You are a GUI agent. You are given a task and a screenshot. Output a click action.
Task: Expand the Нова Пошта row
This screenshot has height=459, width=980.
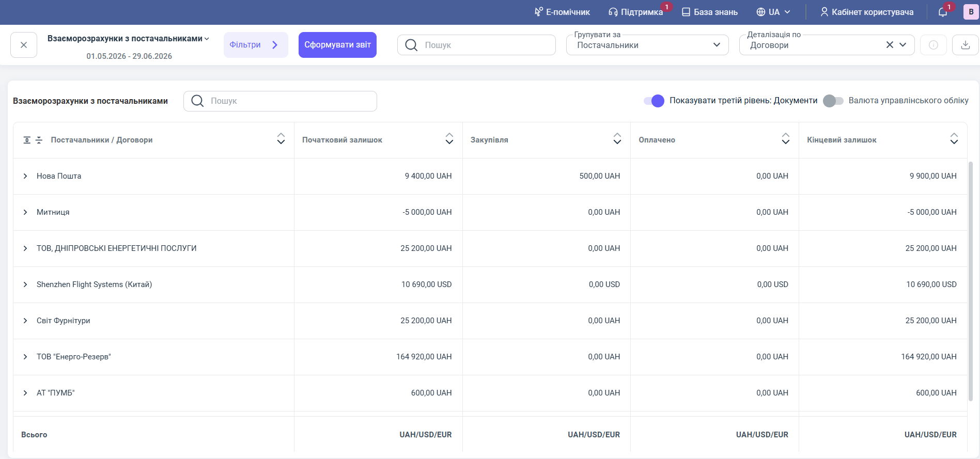point(25,176)
